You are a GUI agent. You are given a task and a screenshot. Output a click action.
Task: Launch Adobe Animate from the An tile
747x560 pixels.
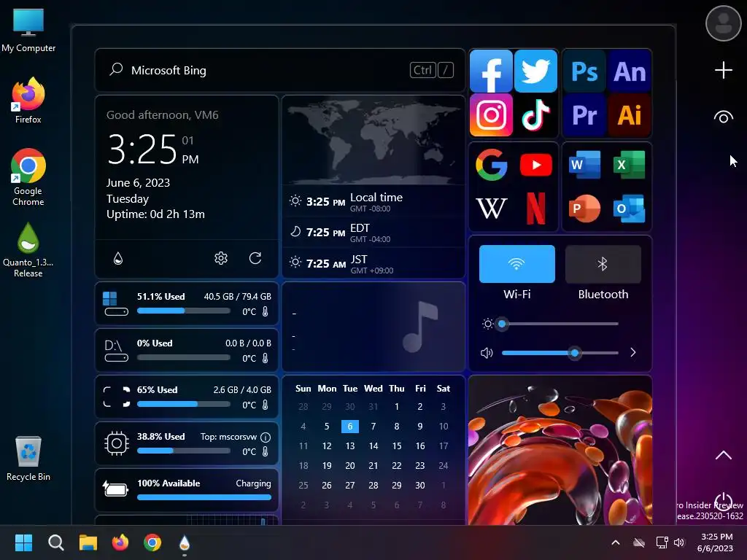[x=630, y=71]
